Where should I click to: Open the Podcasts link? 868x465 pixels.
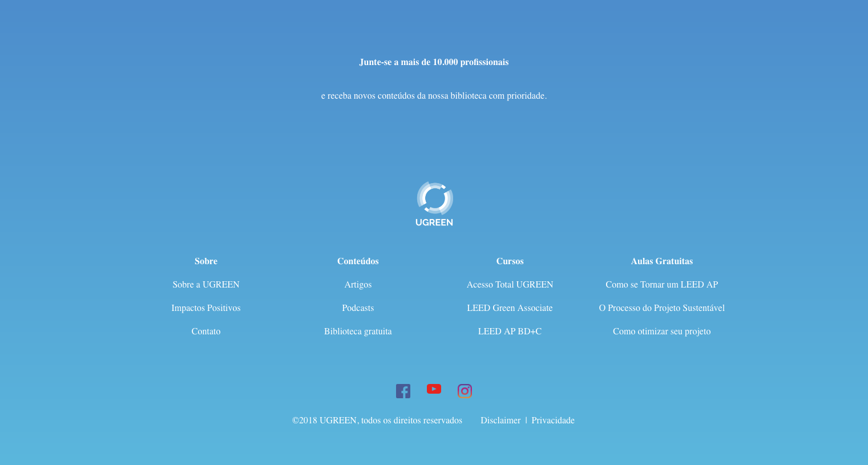[x=358, y=308]
